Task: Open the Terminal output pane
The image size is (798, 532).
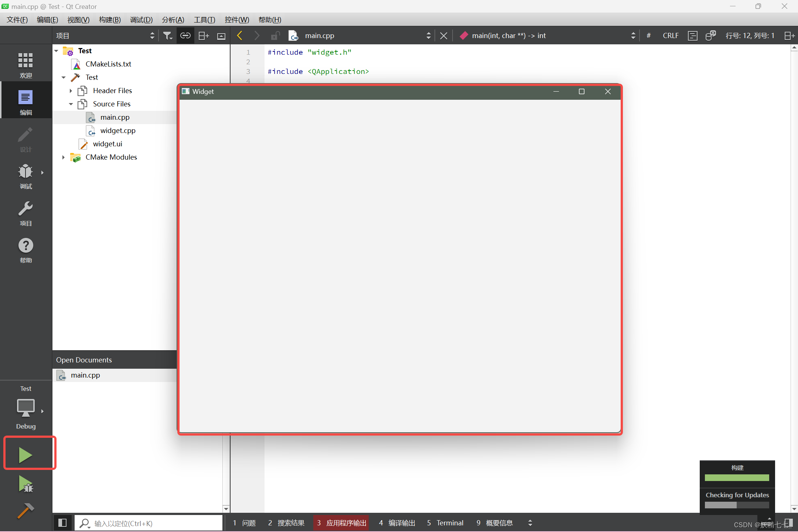Action: (445, 523)
